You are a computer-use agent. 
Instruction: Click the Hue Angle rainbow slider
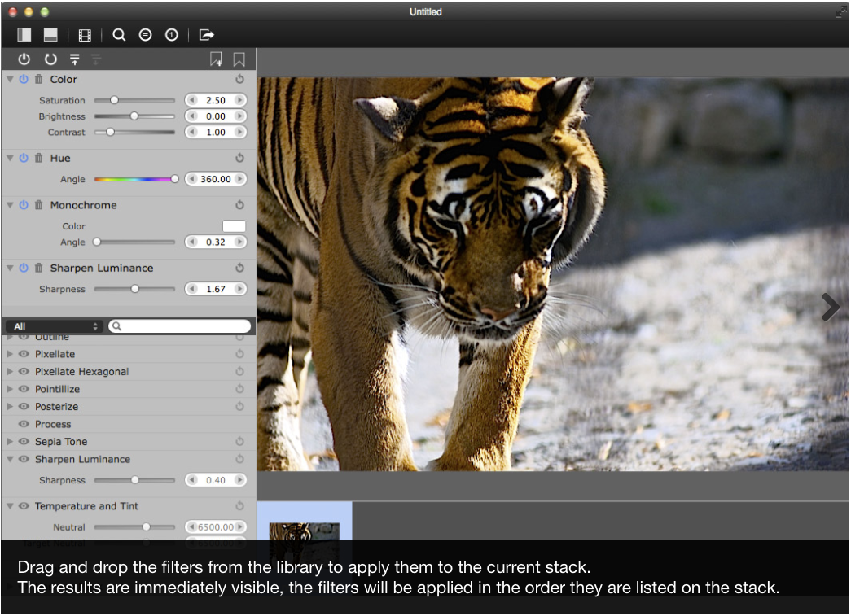tap(134, 179)
